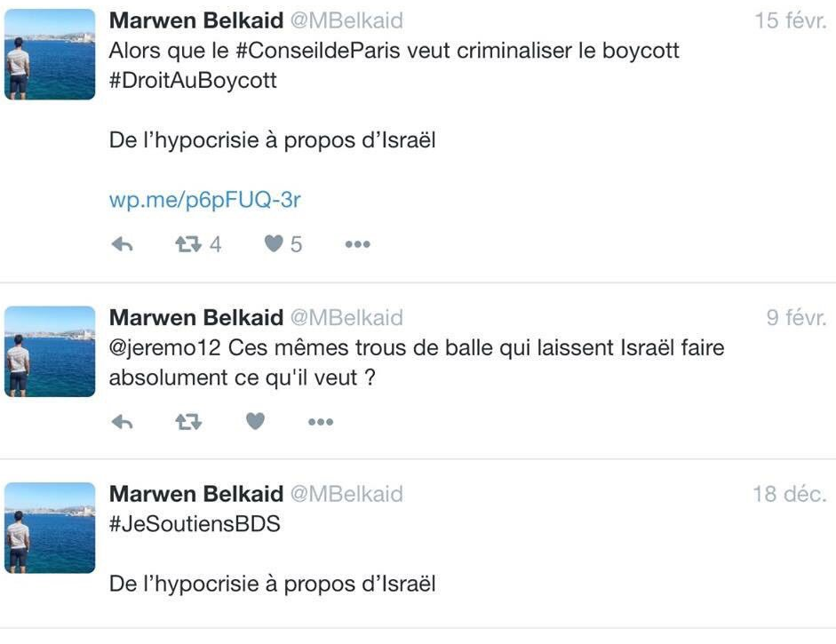
Task: Open the 9 févr. timestamp
Action: 796,318
